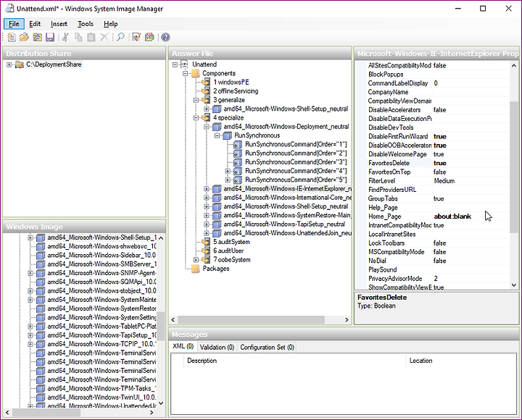Click the Close Answer File toolbar icon
The width and height of the screenshot is (522, 420).
point(37,37)
